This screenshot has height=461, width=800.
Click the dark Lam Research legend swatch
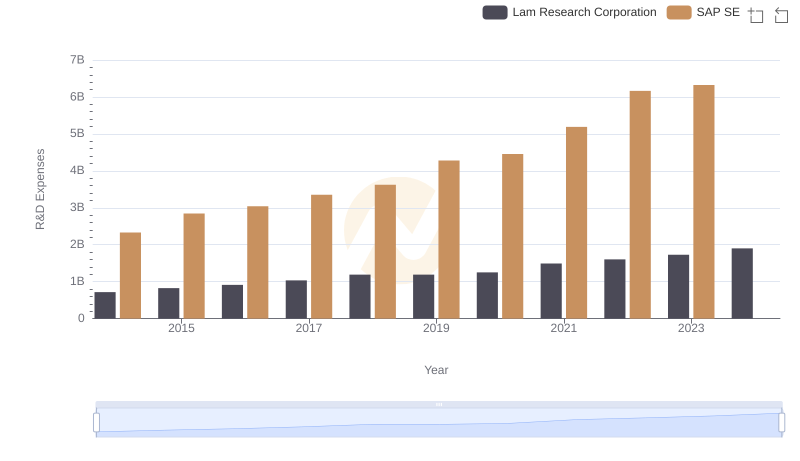[x=495, y=12]
